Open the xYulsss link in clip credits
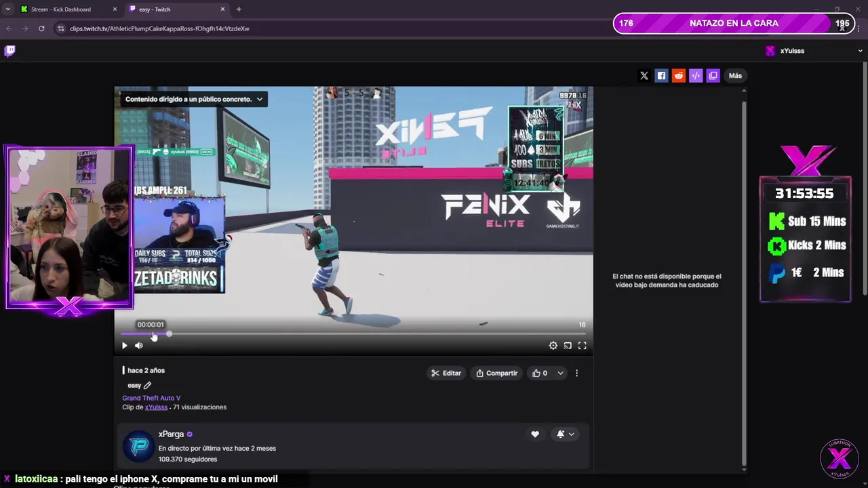The image size is (868, 488). [x=156, y=407]
